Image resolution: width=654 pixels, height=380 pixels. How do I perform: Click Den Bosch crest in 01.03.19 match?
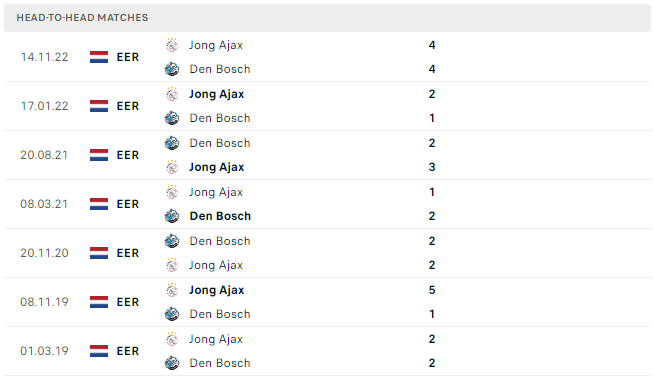pos(172,363)
